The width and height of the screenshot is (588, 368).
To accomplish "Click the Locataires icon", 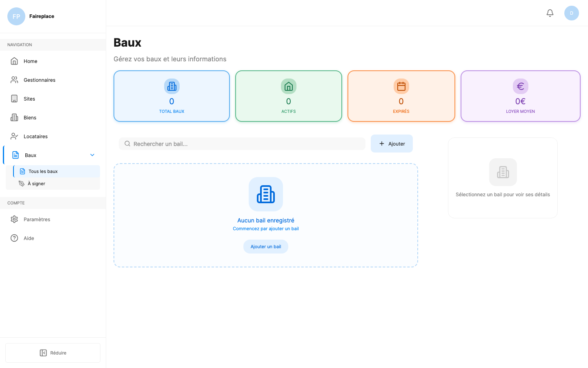I will [x=14, y=136].
